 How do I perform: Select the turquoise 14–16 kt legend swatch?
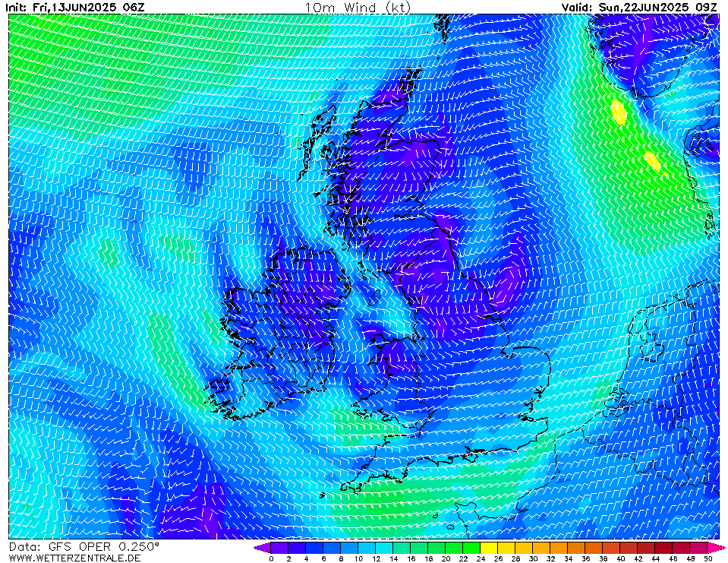point(402,548)
